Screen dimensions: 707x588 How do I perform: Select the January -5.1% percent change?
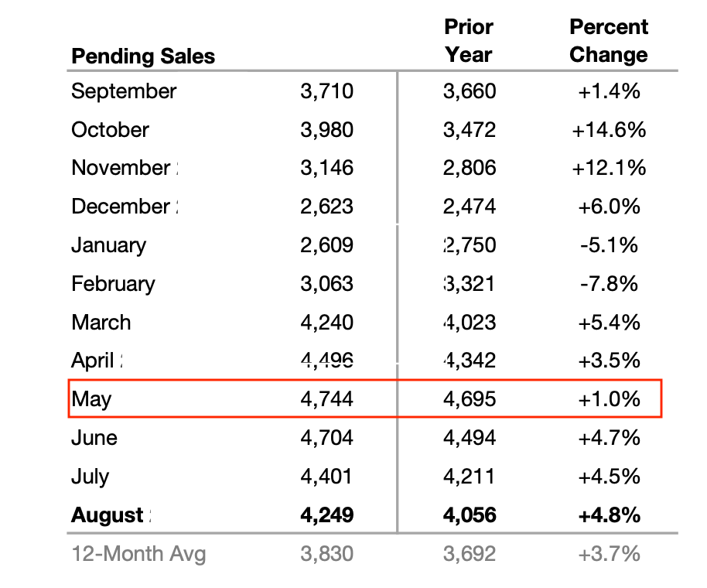coord(609,245)
